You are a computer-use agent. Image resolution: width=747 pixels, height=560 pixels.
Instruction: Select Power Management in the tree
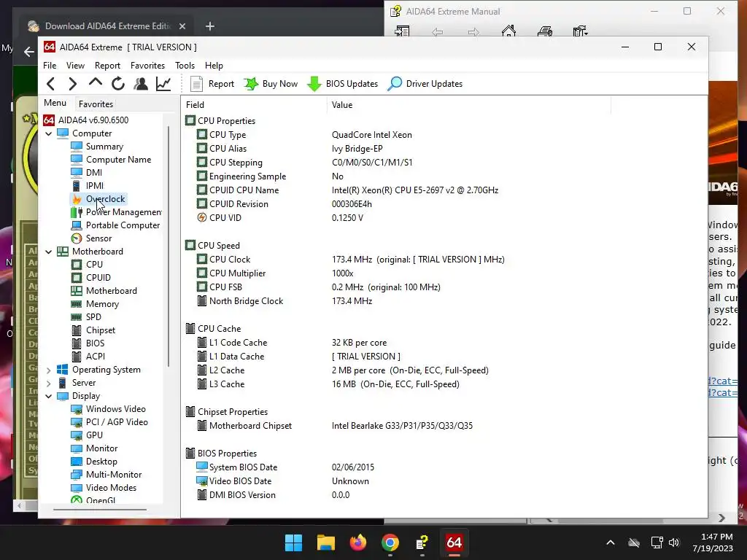[116, 212]
